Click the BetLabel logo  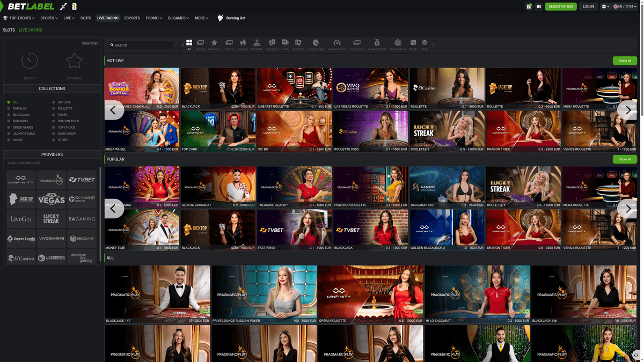coord(31,6)
